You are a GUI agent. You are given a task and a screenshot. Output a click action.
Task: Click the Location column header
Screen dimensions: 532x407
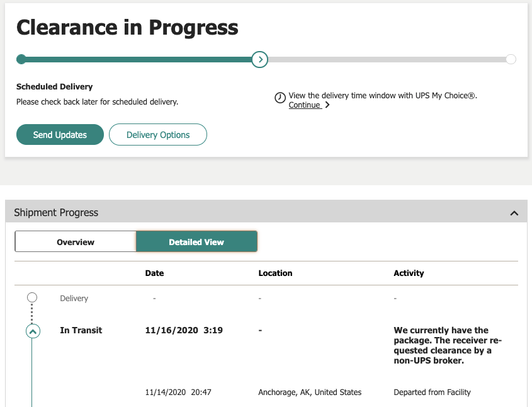click(275, 273)
